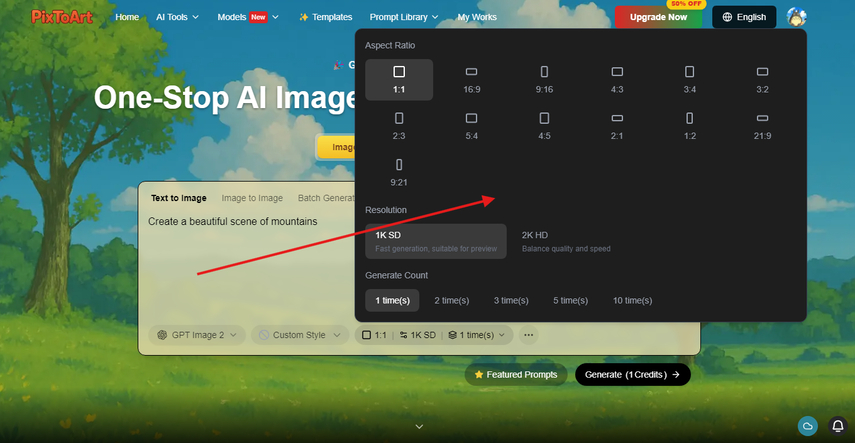The image size is (855, 443).
Task: Click Generate (1 Credits) button
Action: [x=633, y=375]
